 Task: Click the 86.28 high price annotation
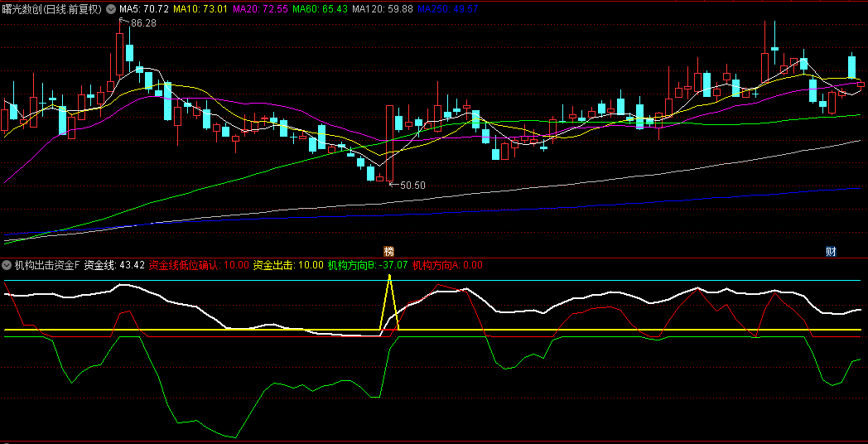142,23
